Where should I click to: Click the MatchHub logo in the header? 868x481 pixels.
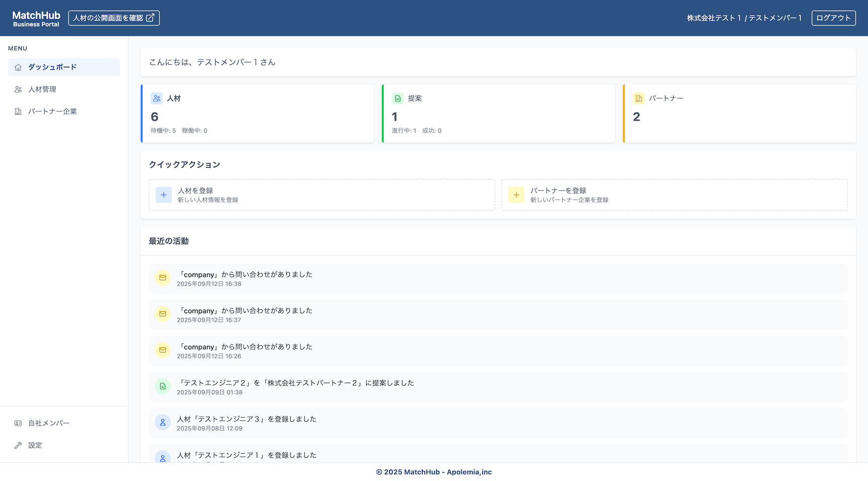(35, 18)
